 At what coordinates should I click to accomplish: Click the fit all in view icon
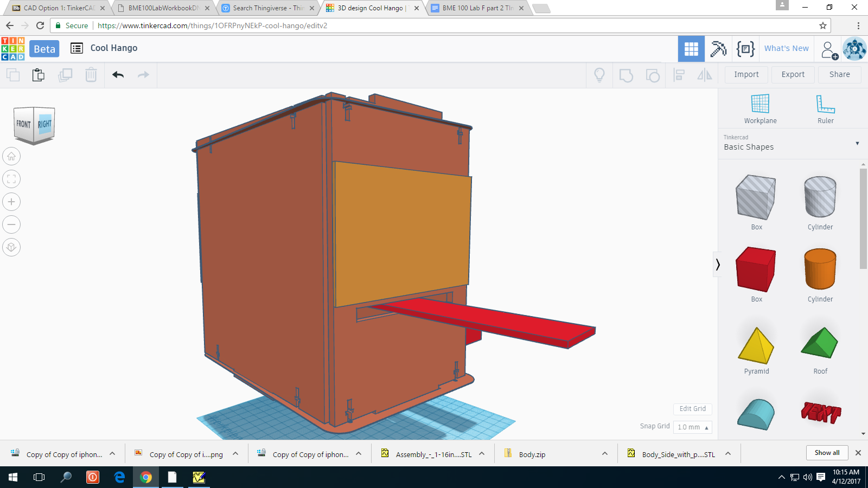11,179
